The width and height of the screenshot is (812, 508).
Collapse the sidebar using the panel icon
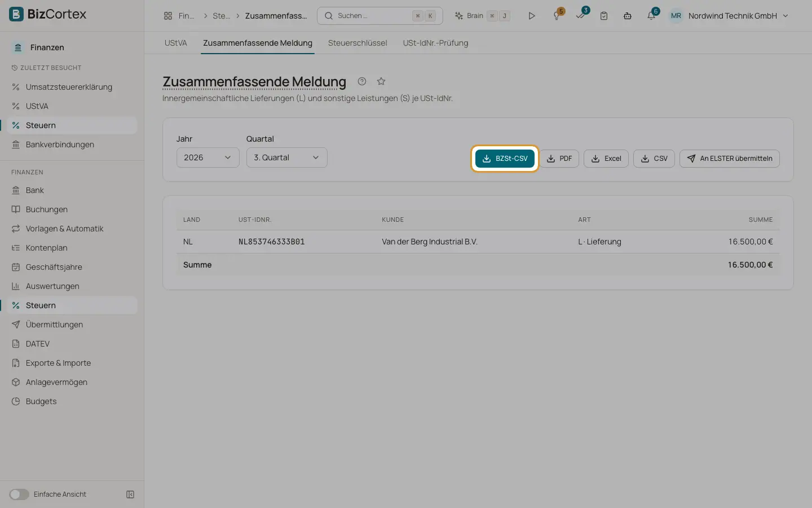130,494
